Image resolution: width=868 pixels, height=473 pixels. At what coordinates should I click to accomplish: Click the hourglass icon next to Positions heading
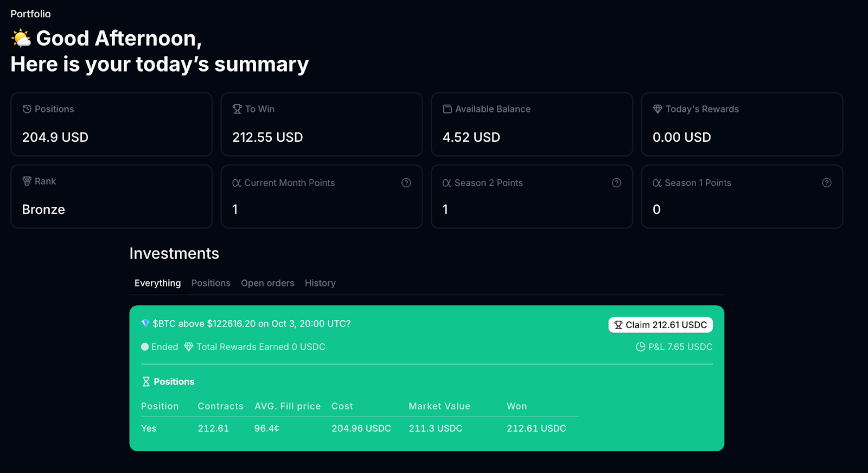(146, 382)
